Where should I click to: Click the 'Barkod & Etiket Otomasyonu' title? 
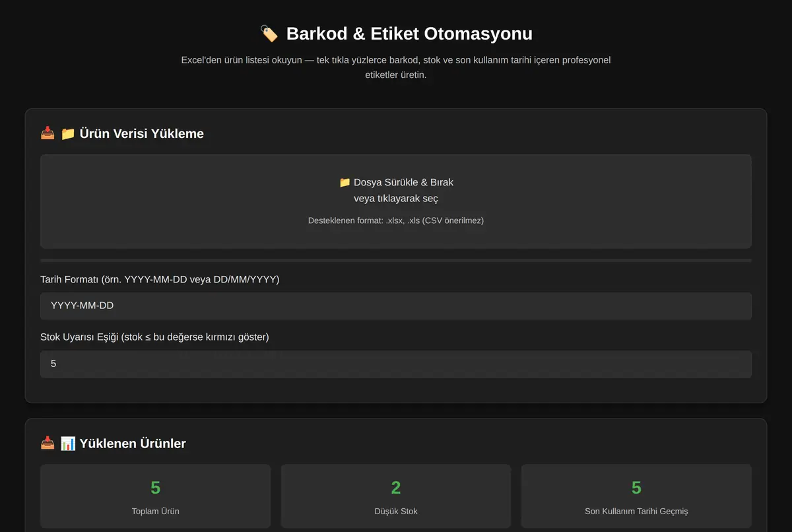[x=409, y=34]
